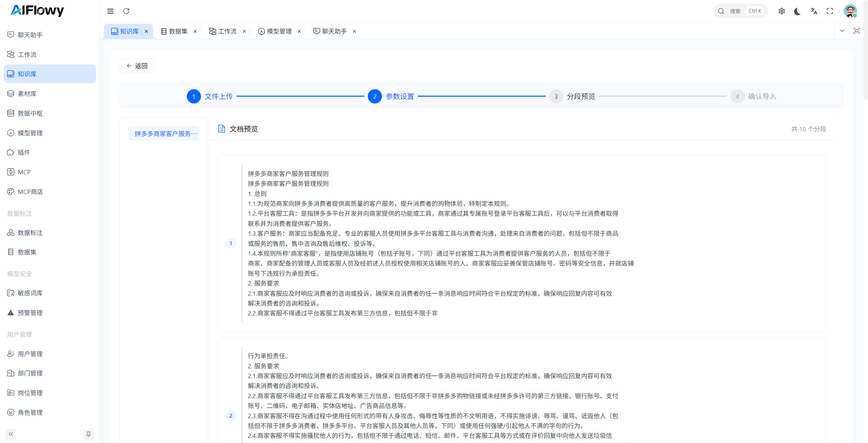Switch to the 数据集 tab
868x443 pixels.
(x=178, y=31)
